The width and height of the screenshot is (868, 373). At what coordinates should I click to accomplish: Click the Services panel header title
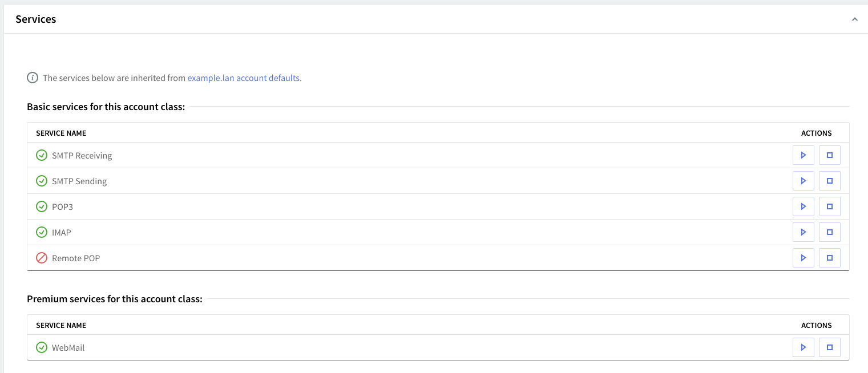coord(36,19)
